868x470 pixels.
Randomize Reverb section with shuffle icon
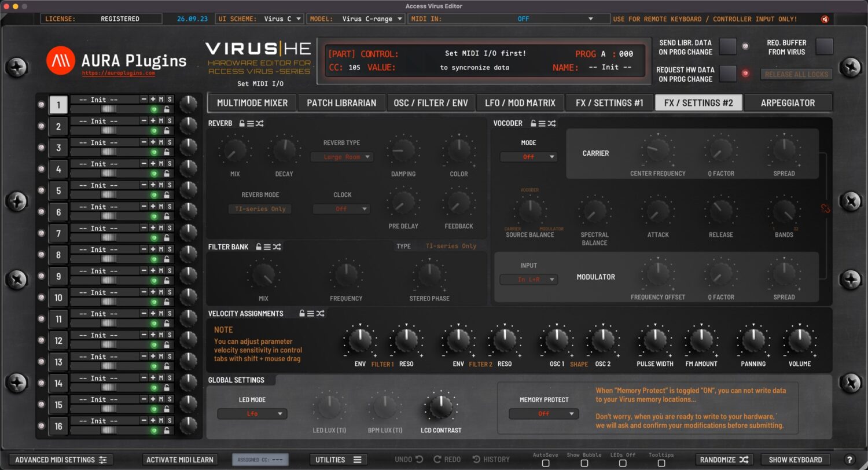(259, 123)
